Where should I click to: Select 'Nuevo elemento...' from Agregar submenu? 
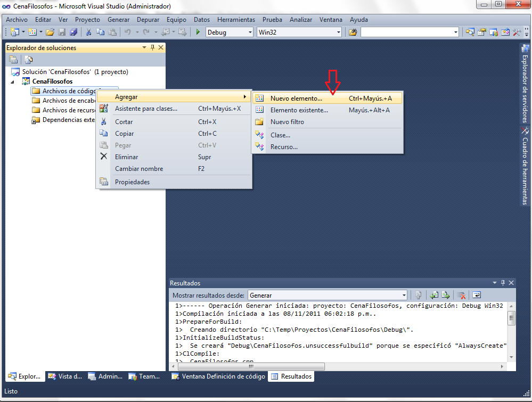coord(296,99)
